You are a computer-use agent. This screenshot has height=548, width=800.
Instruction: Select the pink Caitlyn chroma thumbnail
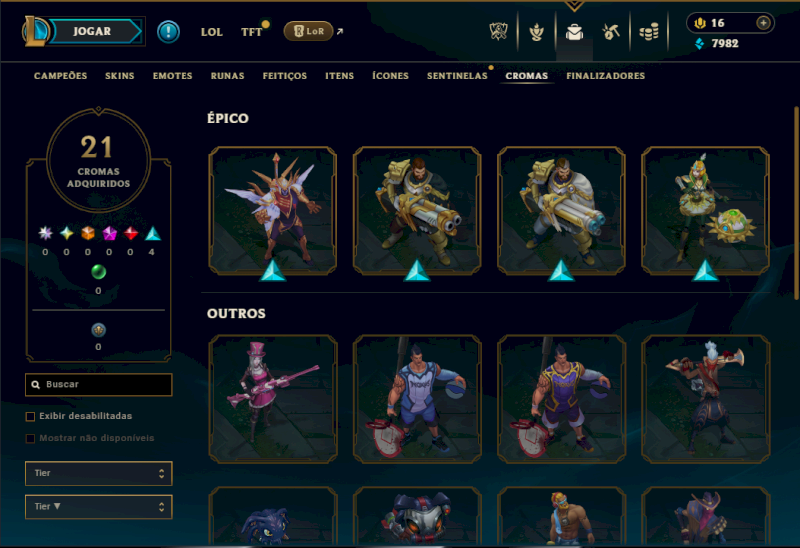(x=272, y=399)
